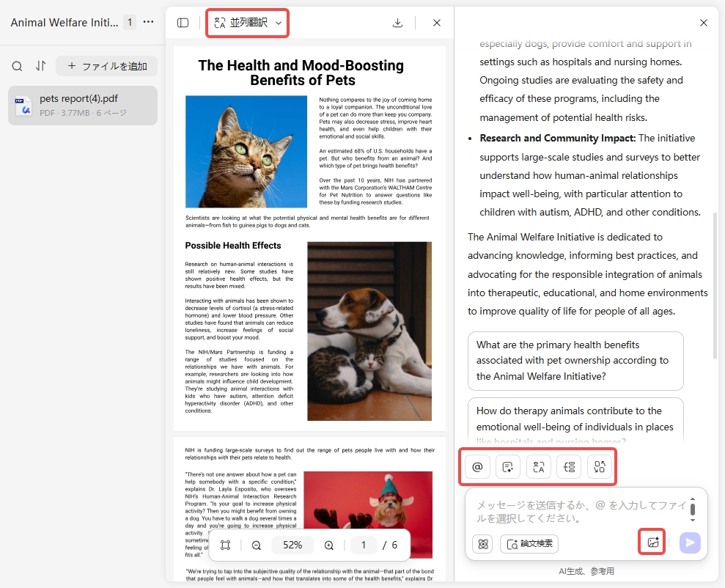The width and height of the screenshot is (725, 588).
Task: Click the purple send message button
Action: click(x=690, y=543)
